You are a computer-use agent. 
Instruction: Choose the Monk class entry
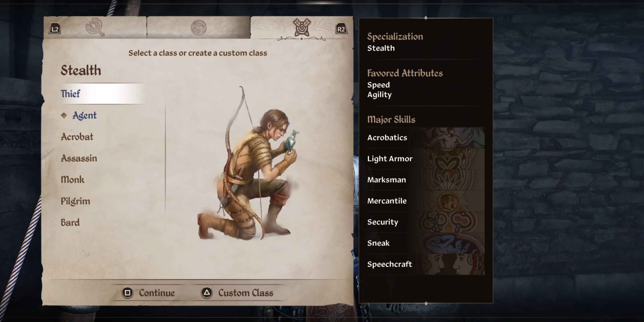click(72, 180)
